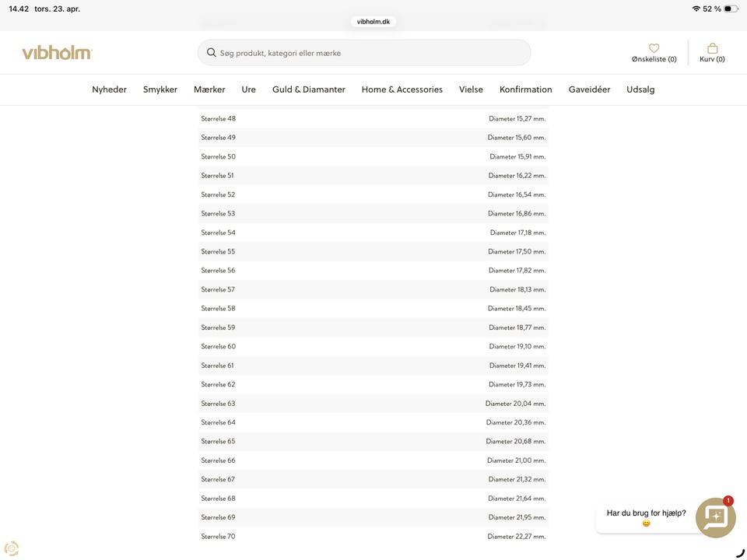
Task: Tap the vibholm.dk address pill
Action: tap(373, 22)
